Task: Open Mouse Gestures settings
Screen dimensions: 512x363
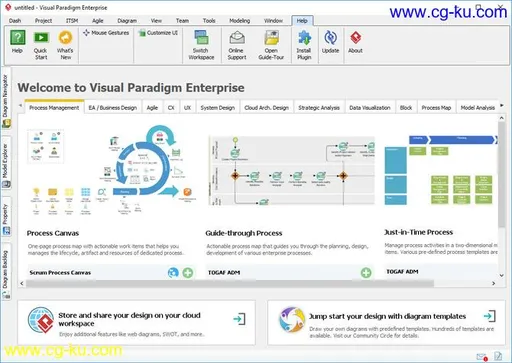Action: click(x=106, y=33)
